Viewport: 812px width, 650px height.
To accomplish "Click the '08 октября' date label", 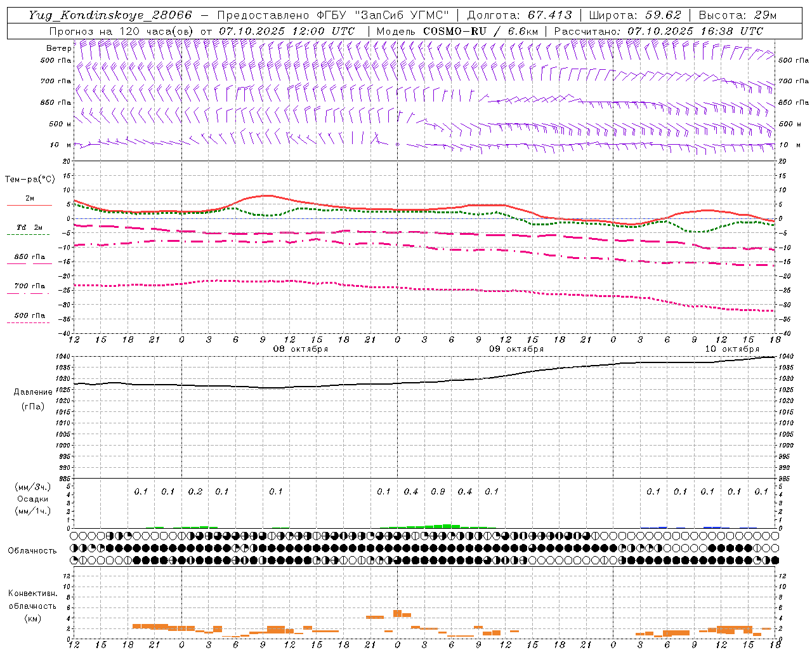I will [x=301, y=349].
